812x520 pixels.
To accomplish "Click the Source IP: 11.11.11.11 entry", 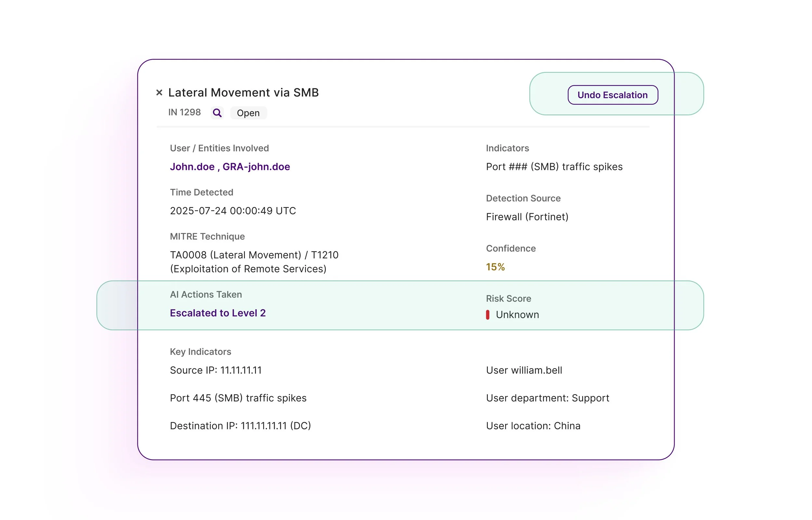I will tap(216, 370).
